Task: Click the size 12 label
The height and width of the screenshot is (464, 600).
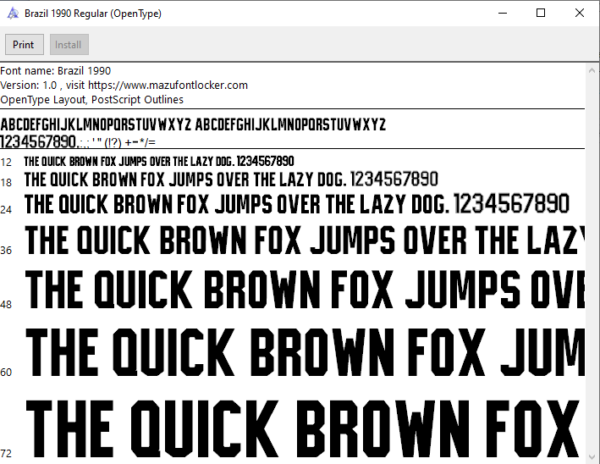Action: [6, 162]
